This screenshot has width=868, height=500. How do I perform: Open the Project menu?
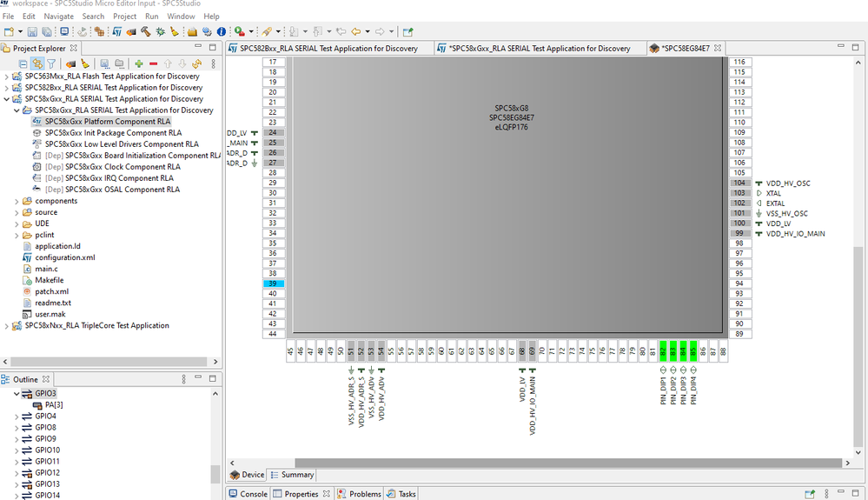tap(124, 16)
